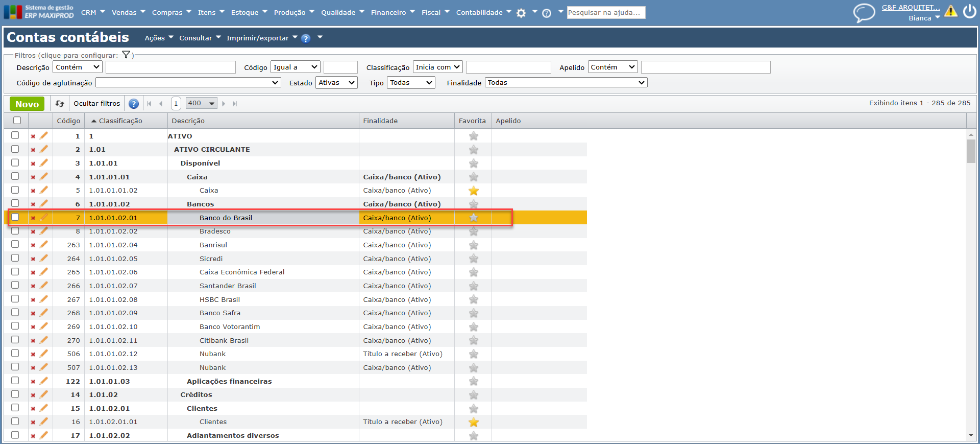980x444 pixels.
Task: Click the green Novo button
Action: click(x=27, y=104)
